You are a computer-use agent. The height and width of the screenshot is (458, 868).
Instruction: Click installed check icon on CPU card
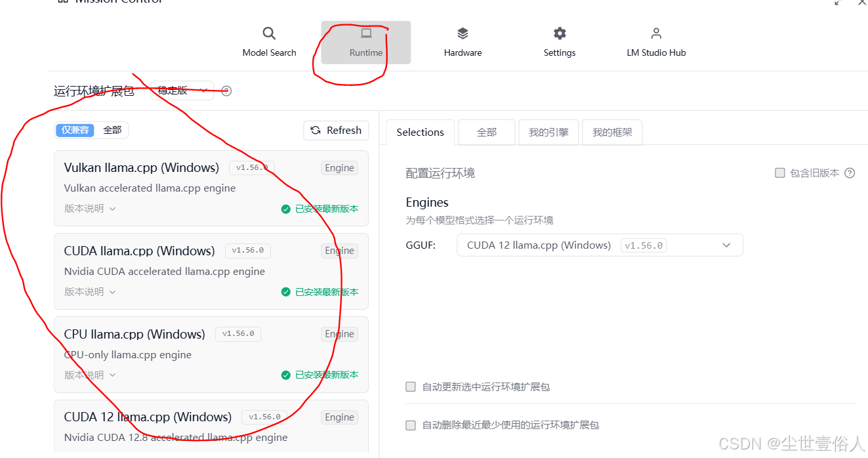[285, 375]
